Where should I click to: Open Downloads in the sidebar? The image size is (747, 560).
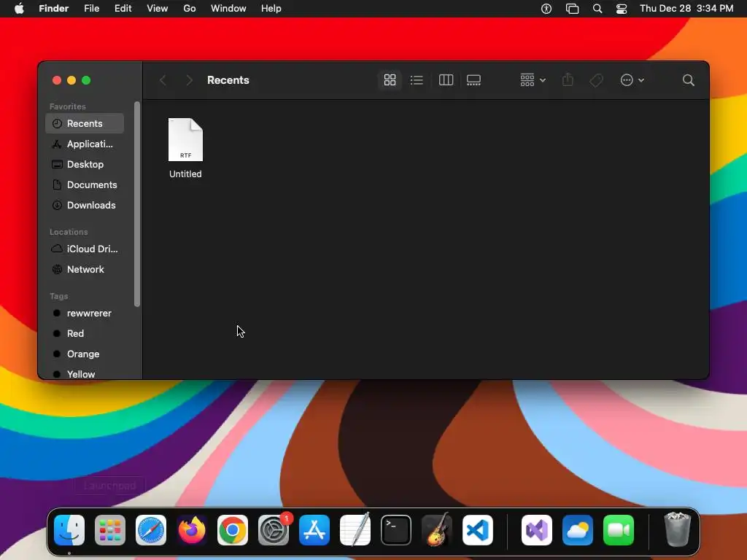pos(85,205)
